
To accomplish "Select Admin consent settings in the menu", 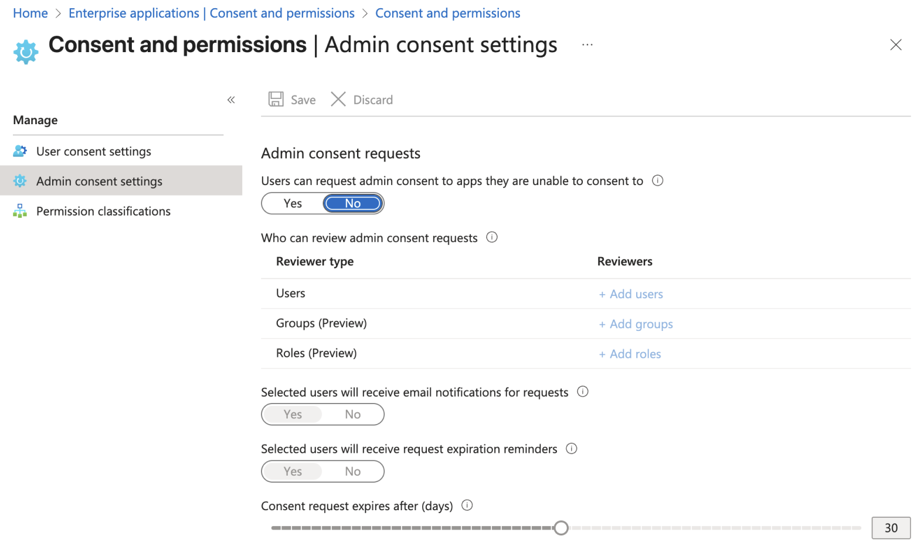I will pyautogui.click(x=121, y=180).
